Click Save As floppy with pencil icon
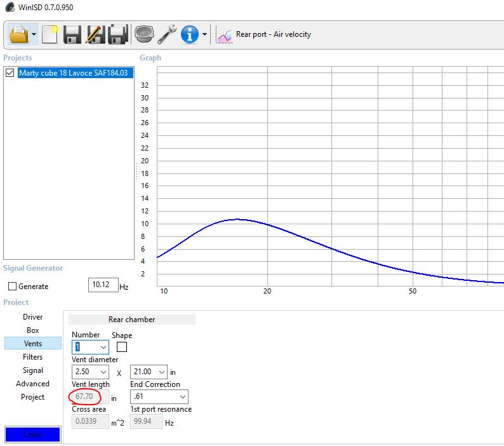 95,34
